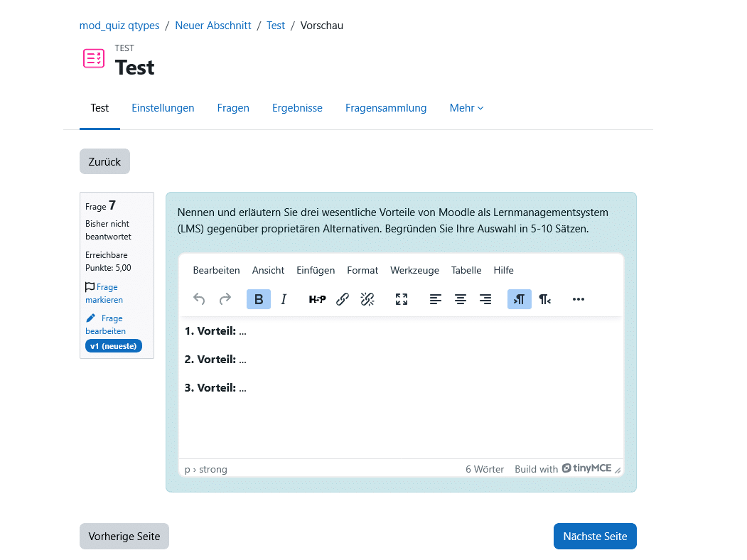This screenshot has width=747, height=560.
Task: Align text right
Action: coord(485,299)
